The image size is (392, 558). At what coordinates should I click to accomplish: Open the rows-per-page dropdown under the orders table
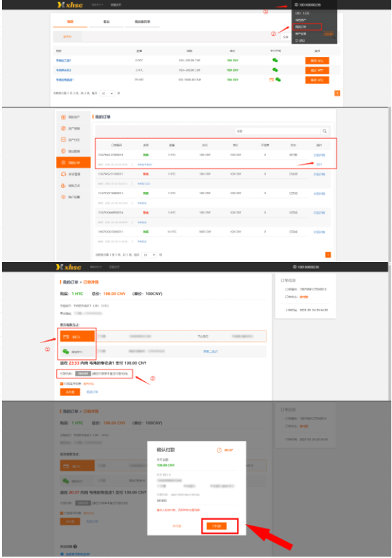149,255
